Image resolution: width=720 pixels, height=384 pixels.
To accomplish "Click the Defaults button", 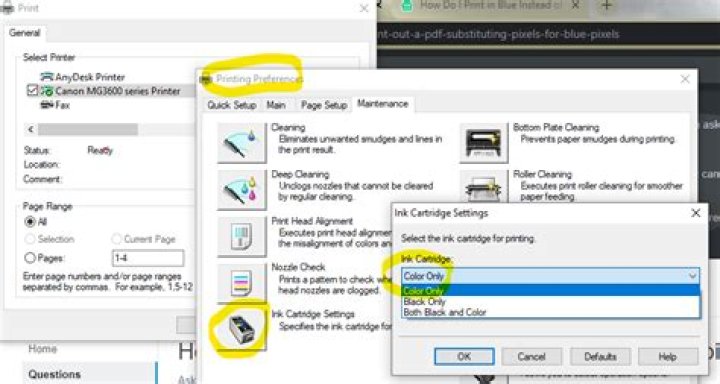I will pyautogui.click(x=600, y=356).
